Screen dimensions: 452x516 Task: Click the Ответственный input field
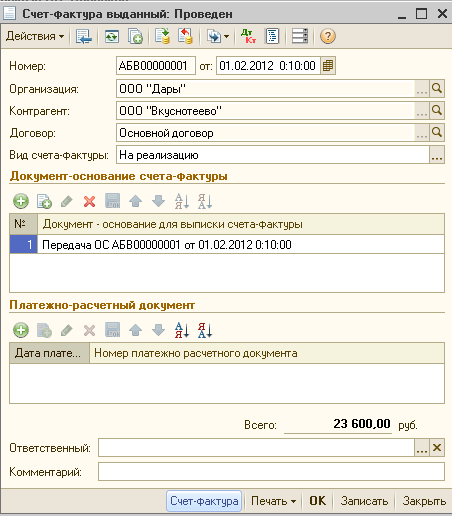pos(256,448)
